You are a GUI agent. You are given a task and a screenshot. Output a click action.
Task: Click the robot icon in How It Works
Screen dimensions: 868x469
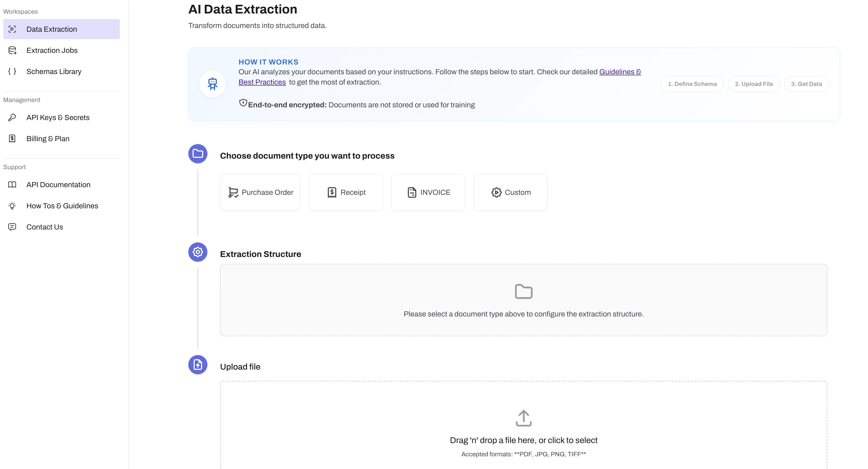[212, 84]
